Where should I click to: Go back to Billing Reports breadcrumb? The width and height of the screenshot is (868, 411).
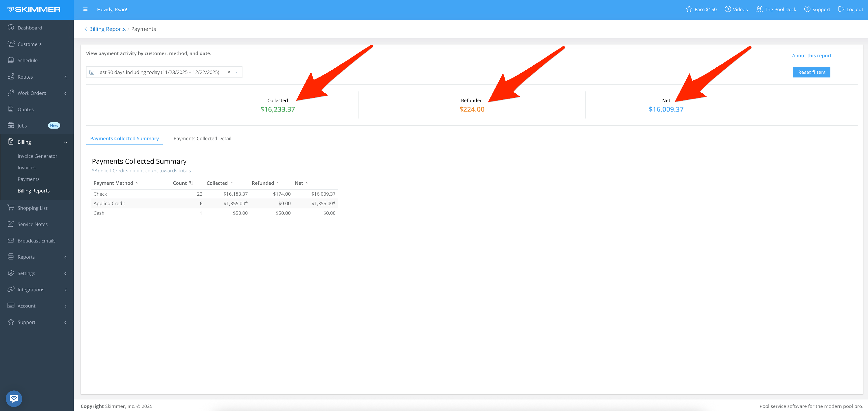click(x=107, y=29)
